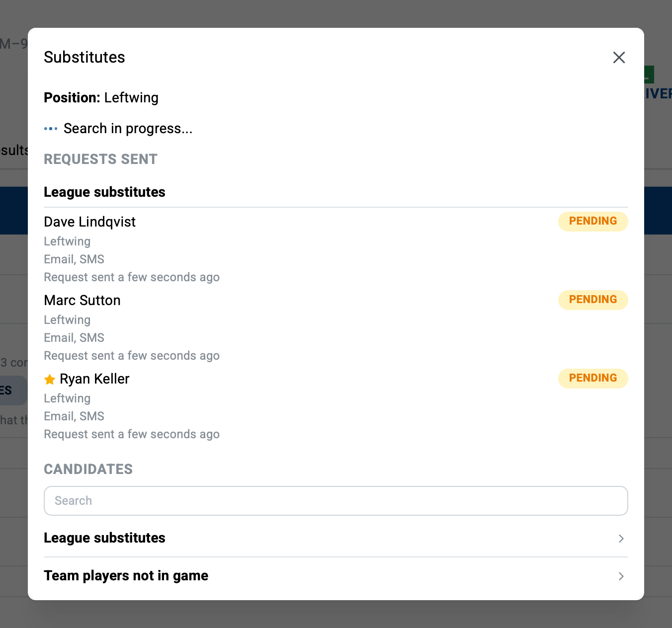Screen dimensions: 672x628
Task: Click Dave Lindqvist's PENDING status badge
Action: pos(593,222)
